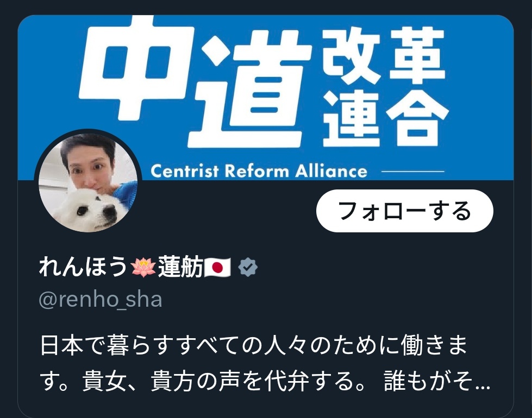Open the circular profile avatar photo
The width and height of the screenshot is (532, 418).
tap(88, 183)
